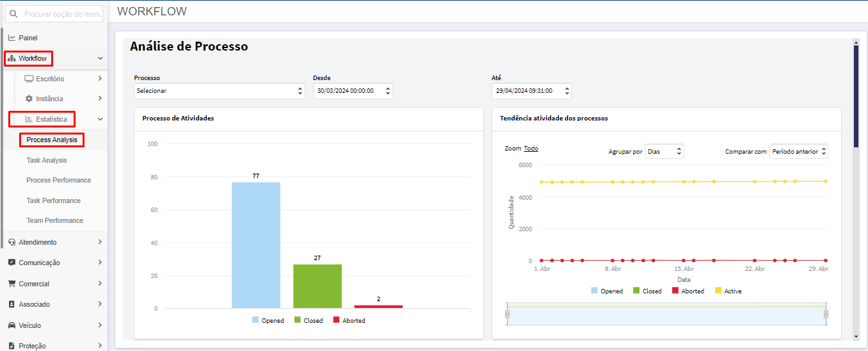Click the Instância gear icon
Viewport: 868px width, 351px height.
[x=29, y=99]
